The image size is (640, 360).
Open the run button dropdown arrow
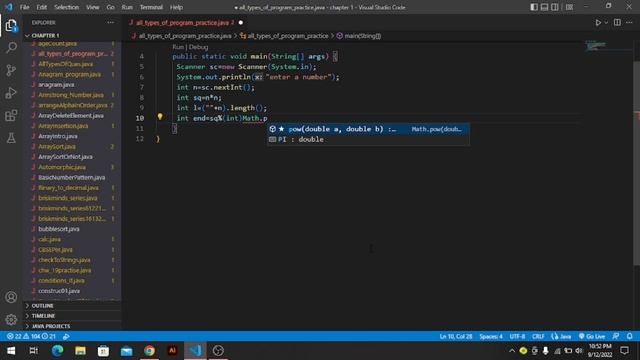tap(606, 23)
